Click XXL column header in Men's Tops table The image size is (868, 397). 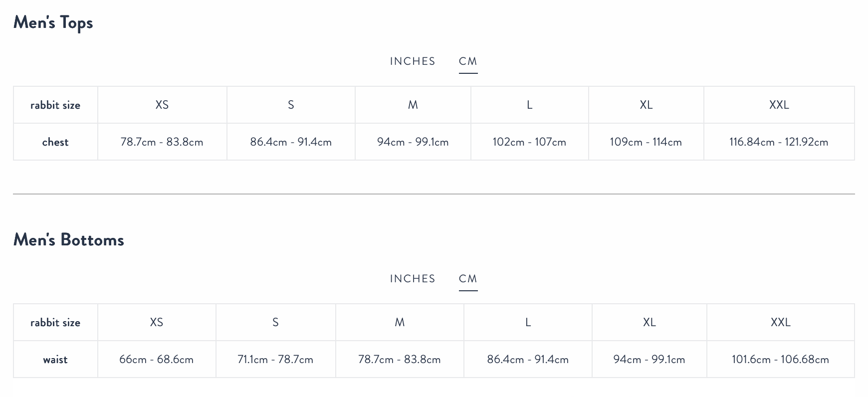pos(779,105)
